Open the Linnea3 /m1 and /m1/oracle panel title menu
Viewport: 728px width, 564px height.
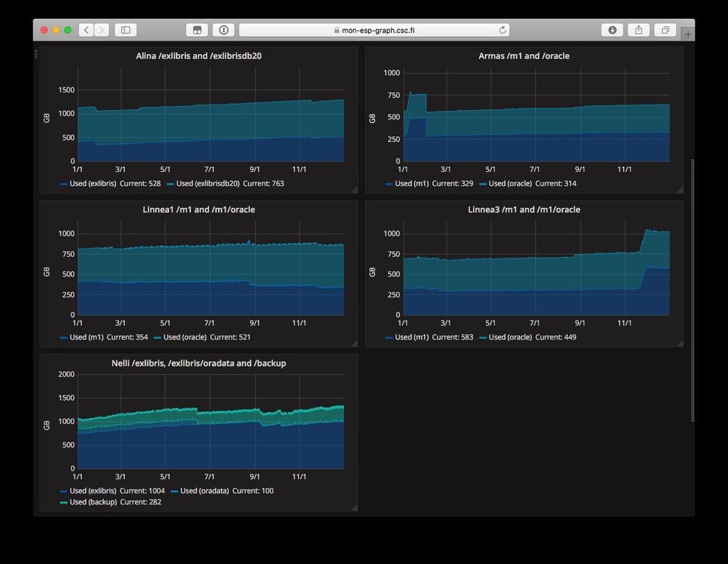524,210
